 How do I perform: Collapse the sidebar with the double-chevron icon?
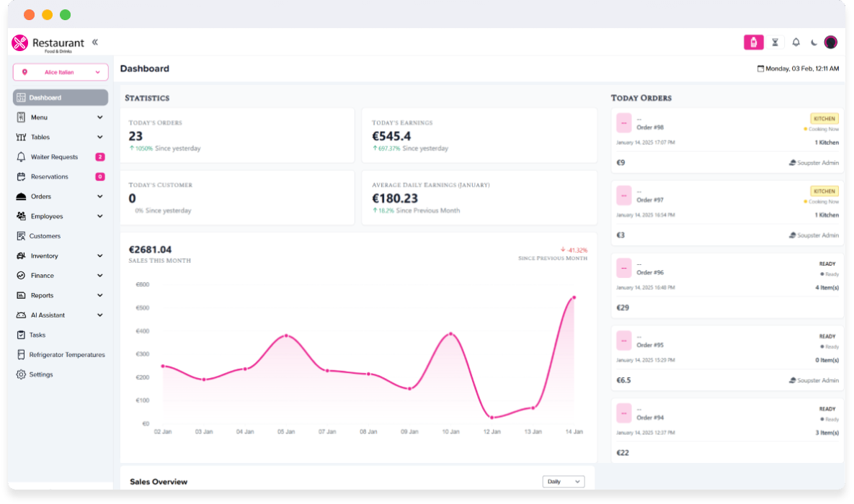click(94, 42)
